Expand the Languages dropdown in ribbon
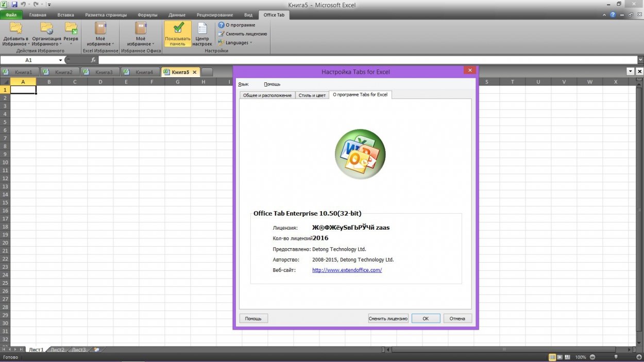Screen dimensions: 644x362 (238, 43)
